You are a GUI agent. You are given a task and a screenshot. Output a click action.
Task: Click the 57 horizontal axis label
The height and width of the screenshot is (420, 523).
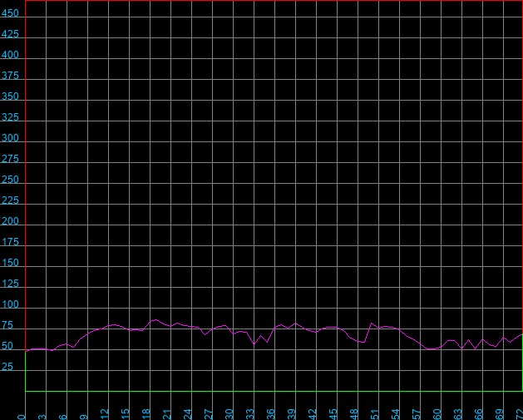tap(416, 414)
